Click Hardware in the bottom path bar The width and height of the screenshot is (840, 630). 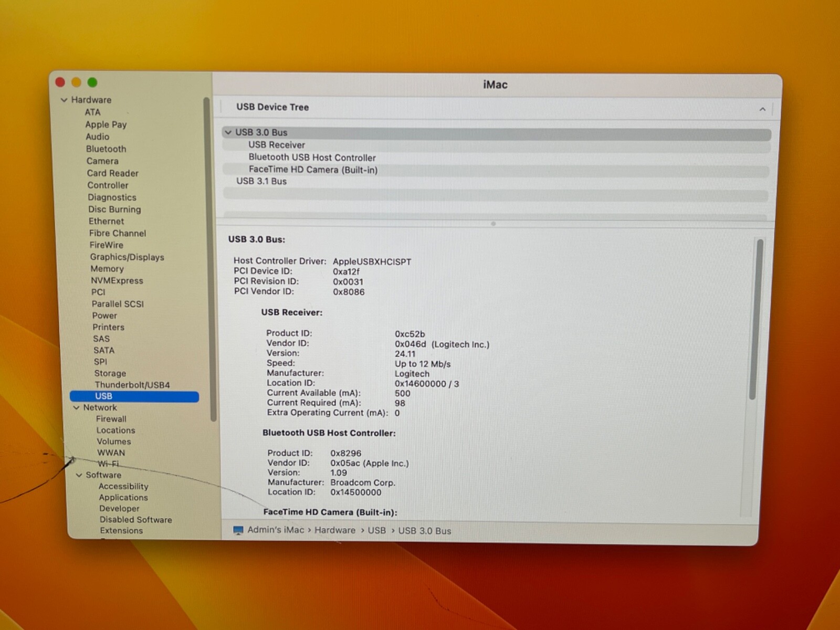[x=335, y=530]
